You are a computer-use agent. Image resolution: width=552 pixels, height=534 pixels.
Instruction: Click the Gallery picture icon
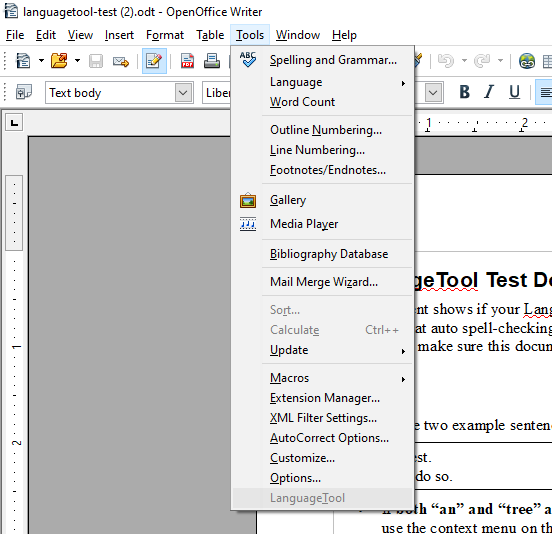[x=248, y=201]
